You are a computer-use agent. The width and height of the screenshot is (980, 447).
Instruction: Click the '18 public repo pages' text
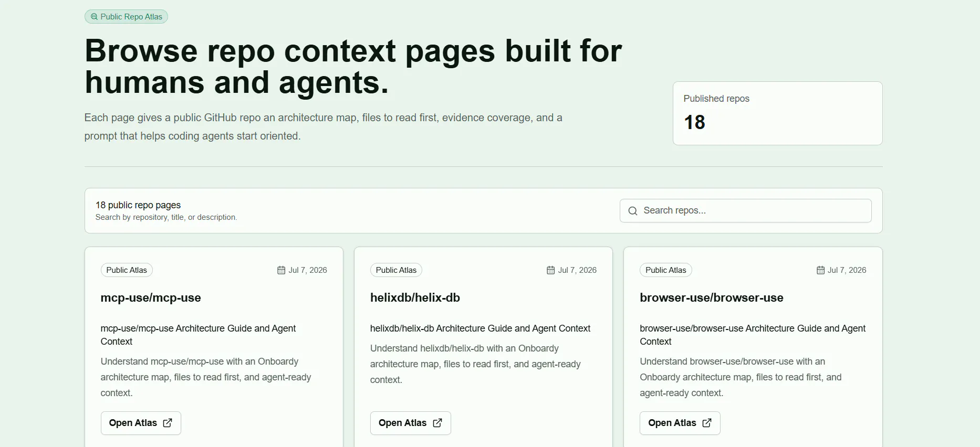pos(138,205)
